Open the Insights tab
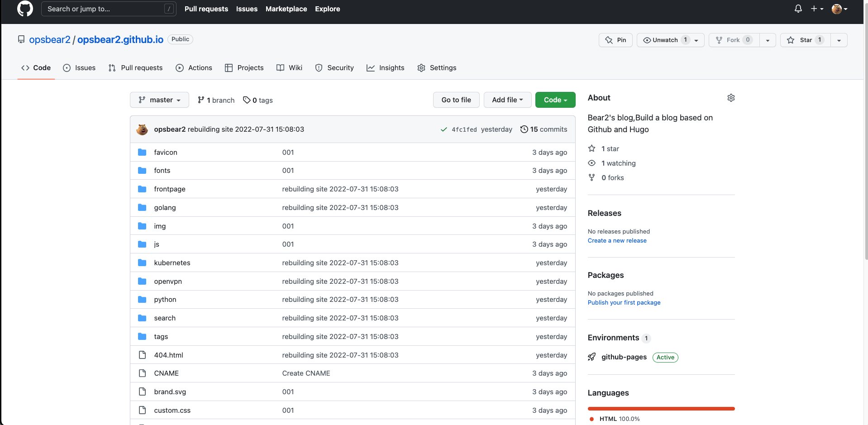 [386, 68]
